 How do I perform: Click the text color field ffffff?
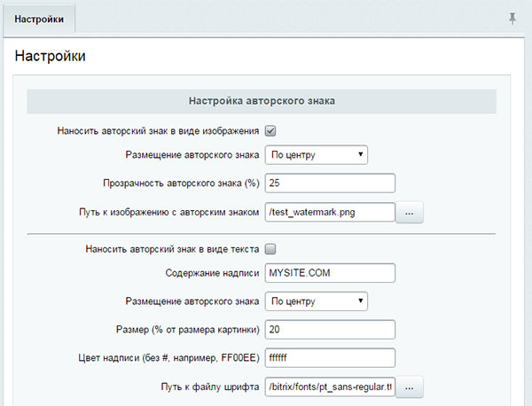coord(329,358)
